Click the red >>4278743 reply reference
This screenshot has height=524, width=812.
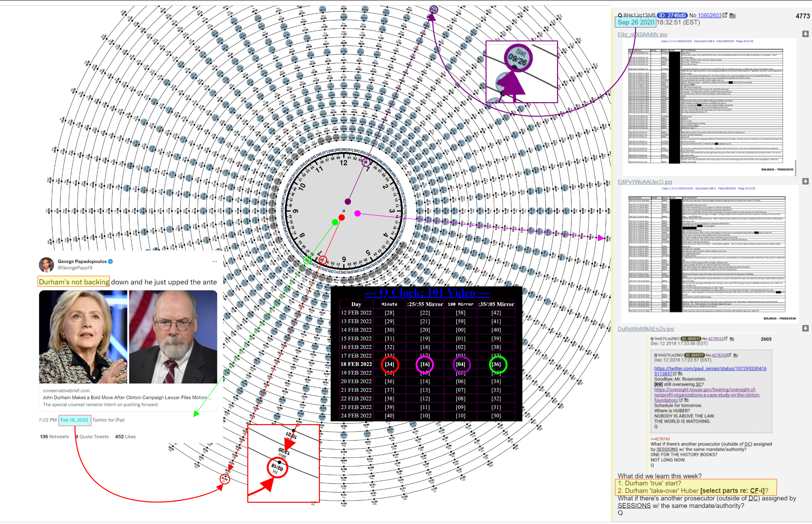tap(660, 439)
